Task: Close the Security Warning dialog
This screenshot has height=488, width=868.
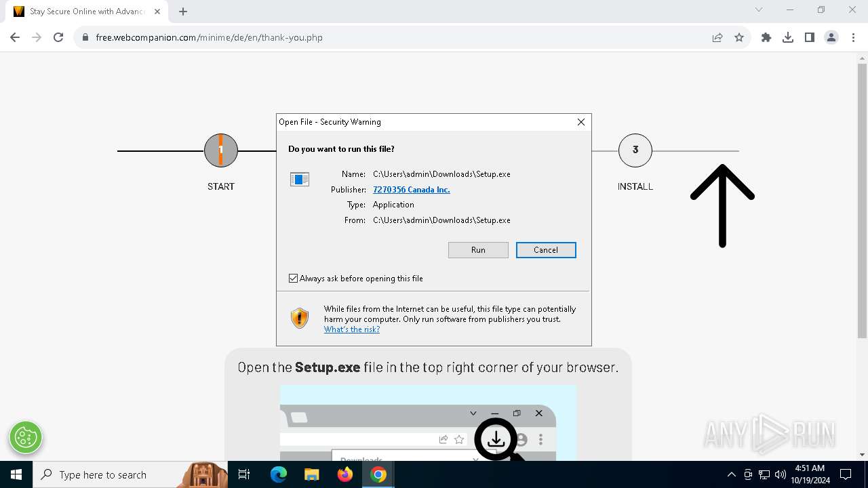Action: 580,122
